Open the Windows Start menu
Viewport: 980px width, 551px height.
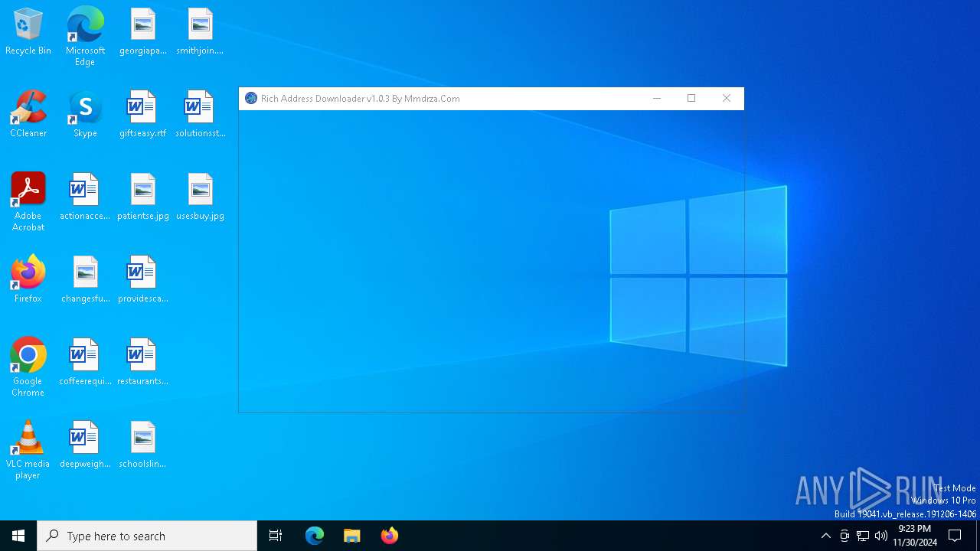tap(18, 536)
